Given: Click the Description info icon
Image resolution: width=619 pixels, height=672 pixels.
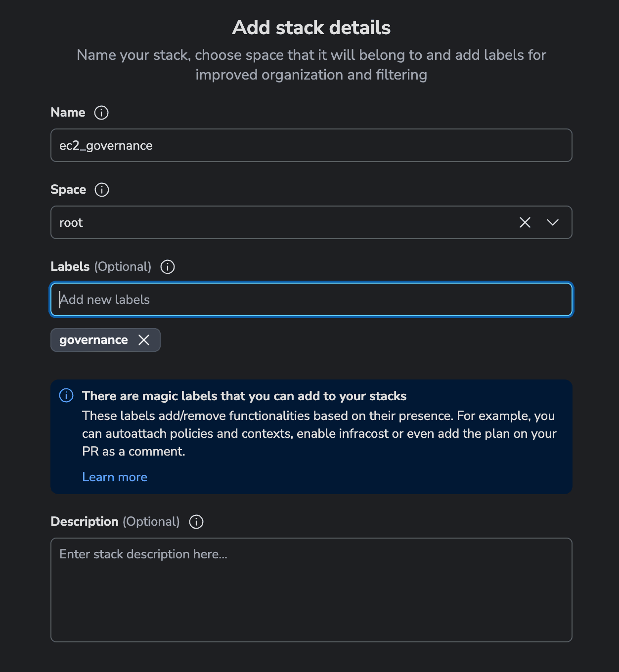Looking at the screenshot, I should pos(196,522).
